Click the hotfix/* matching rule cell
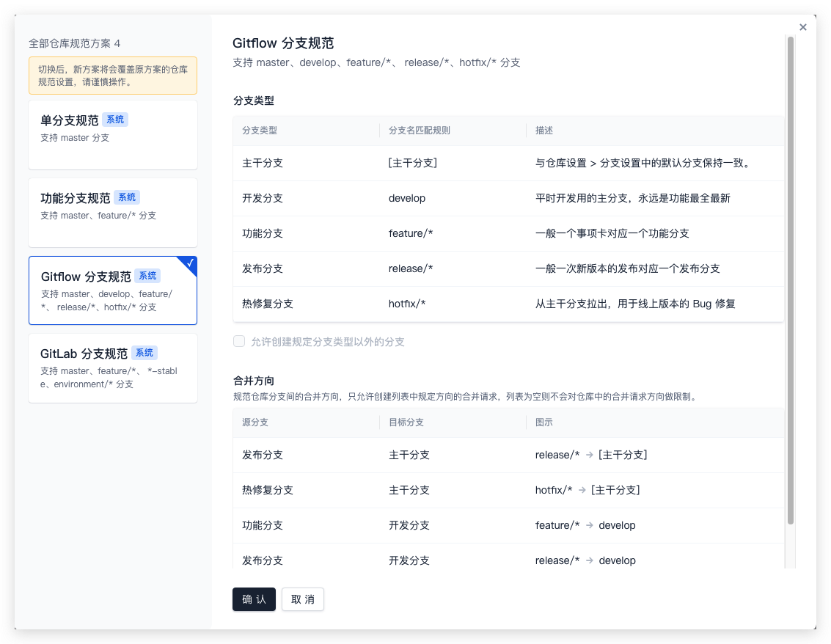Image resolution: width=831 pixels, height=644 pixels. 407,304
